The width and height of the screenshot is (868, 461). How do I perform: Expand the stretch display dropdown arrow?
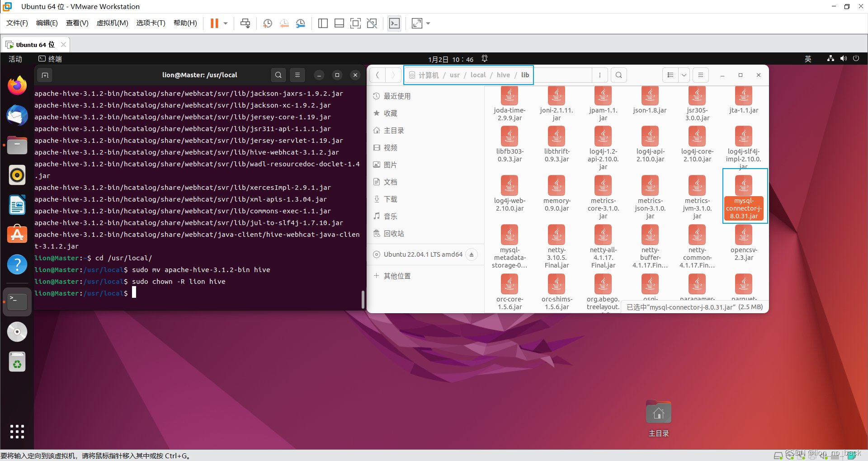point(428,23)
